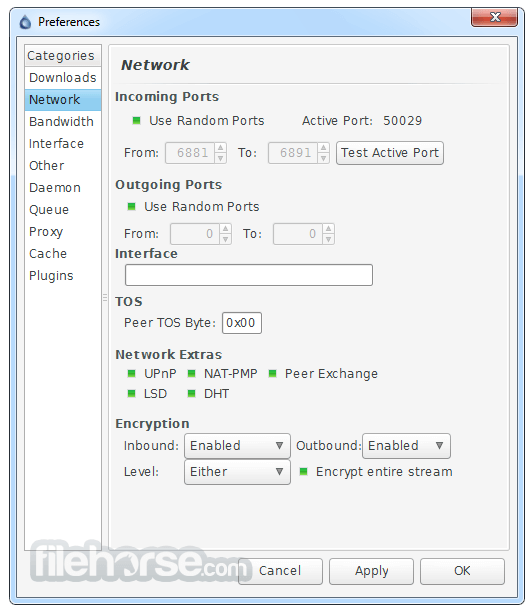Disable the UPnP option
The height and width of the screenshot is (612, 532).
(132, 374)
